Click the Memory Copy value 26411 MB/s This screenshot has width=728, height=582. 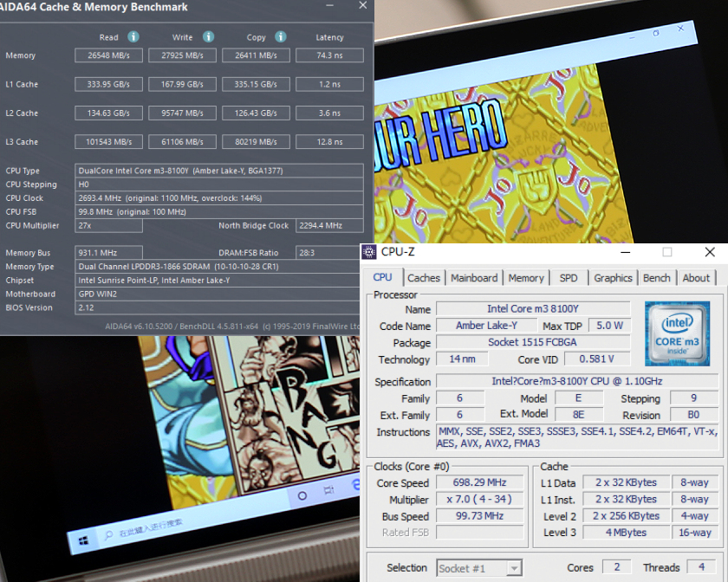pyautogui.click(x=256, y=55)
